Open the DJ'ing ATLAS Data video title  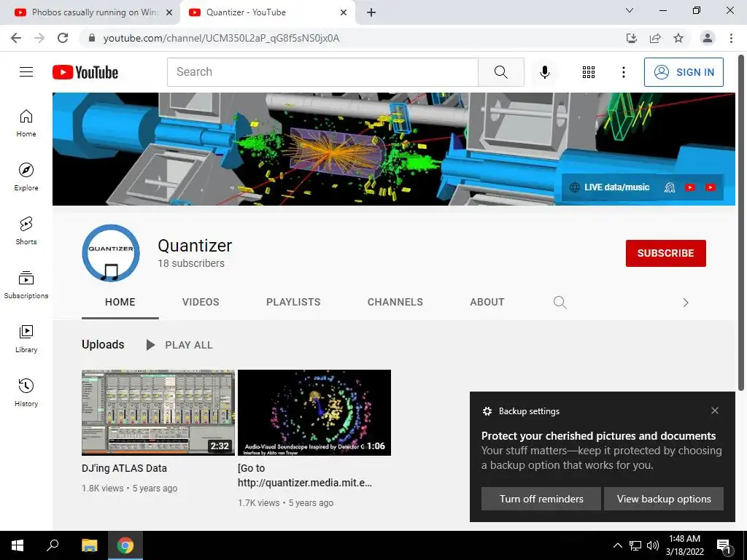[124, 468]
